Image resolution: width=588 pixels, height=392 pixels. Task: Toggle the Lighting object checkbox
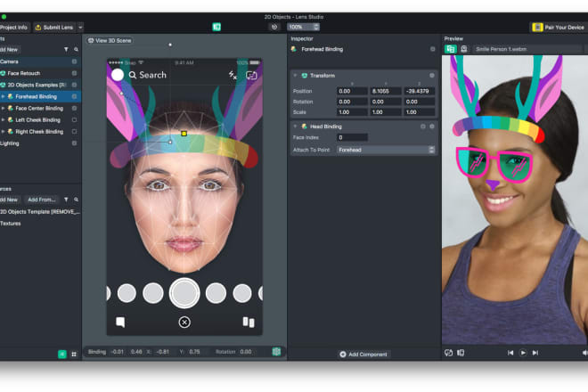pyautogui.click(x=74, y=143)
